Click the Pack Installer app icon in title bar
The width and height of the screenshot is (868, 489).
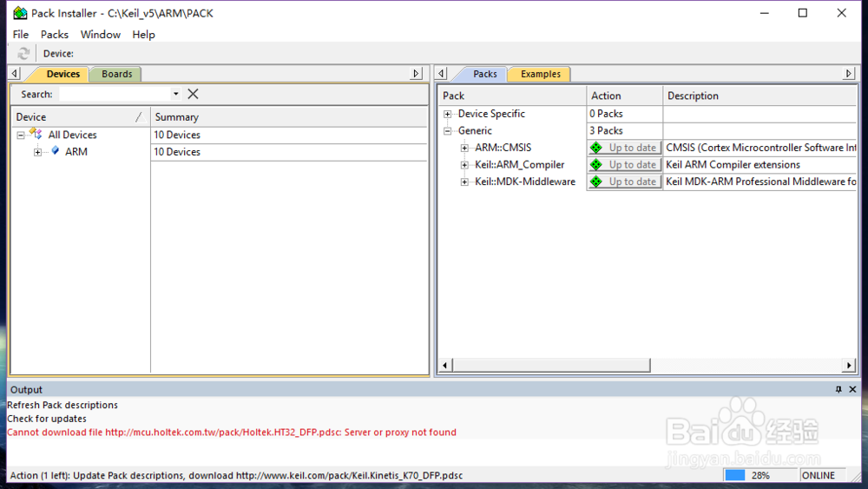pos(20,13)
